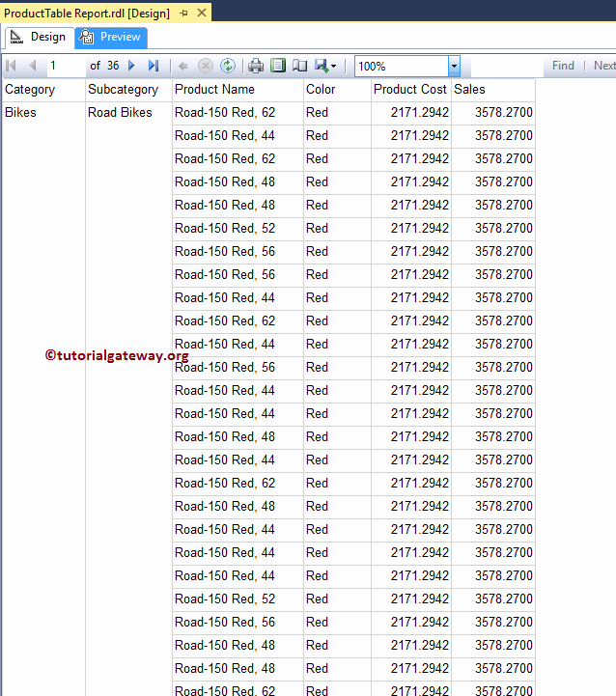This screenshot has height=696, width=616.
Task: Print the report
Action: [x=256, y=66]
